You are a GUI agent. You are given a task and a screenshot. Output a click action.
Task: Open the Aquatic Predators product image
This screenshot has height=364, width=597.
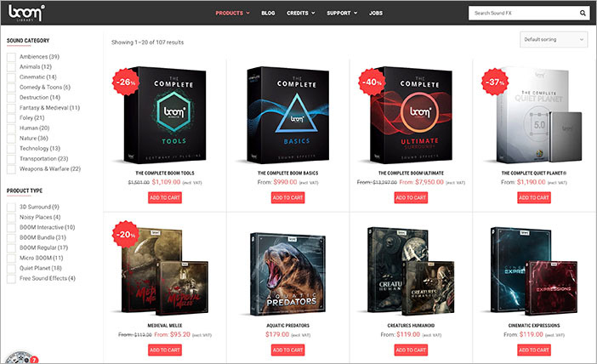click(x=287, y=273)
